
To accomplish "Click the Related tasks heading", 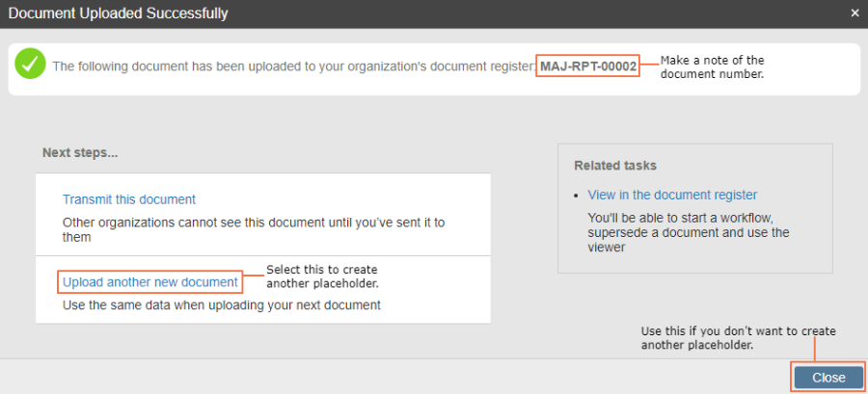I will point(615,166).
